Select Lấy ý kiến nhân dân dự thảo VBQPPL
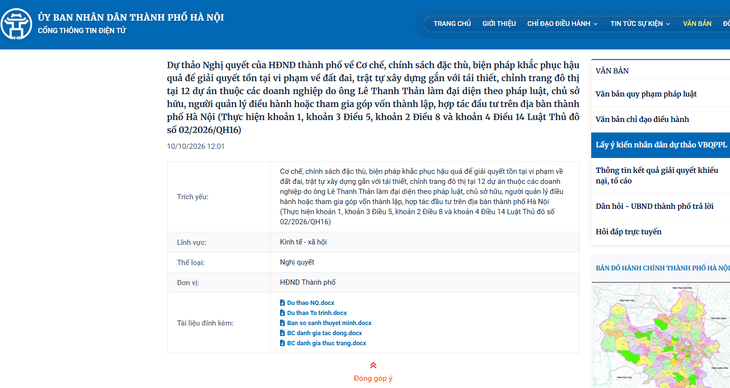 tap(660, 145)
